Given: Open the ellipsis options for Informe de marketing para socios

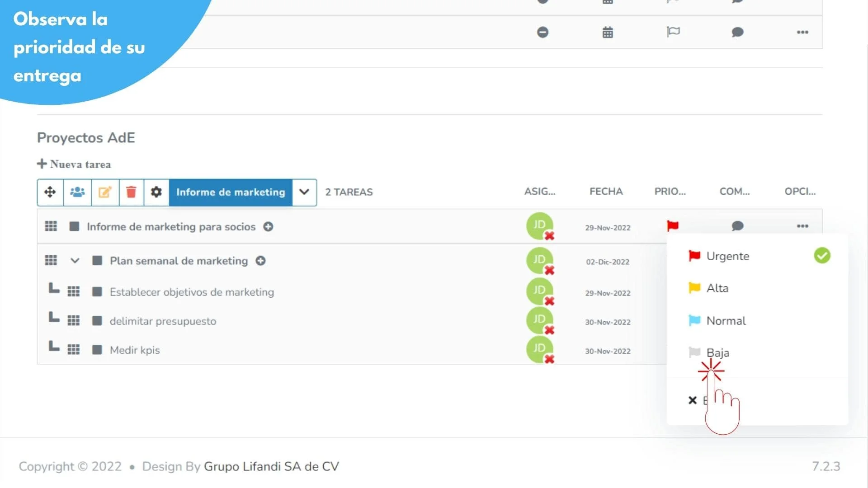Looking at the screenshot, I should (802, 226).
